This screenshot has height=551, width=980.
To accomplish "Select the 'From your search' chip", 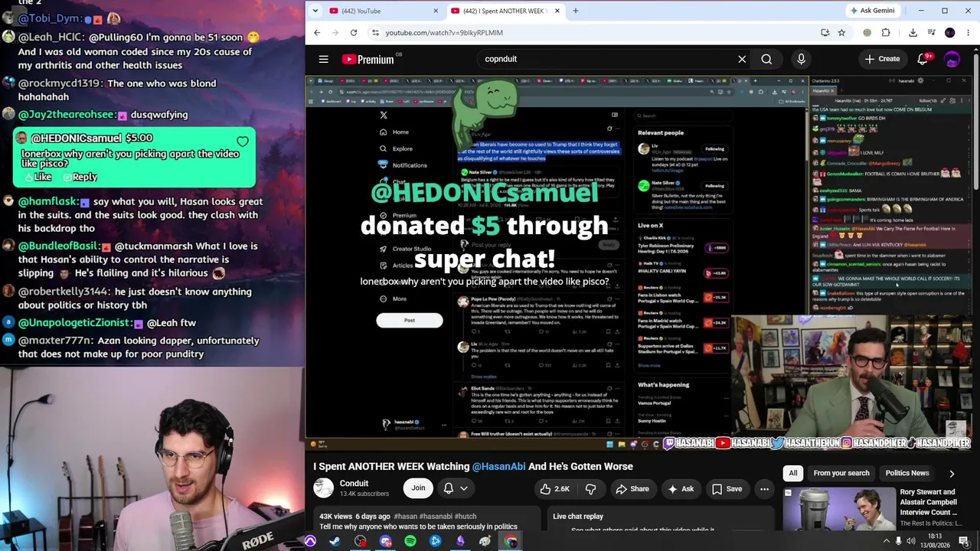I will click(x=841, y=473).
